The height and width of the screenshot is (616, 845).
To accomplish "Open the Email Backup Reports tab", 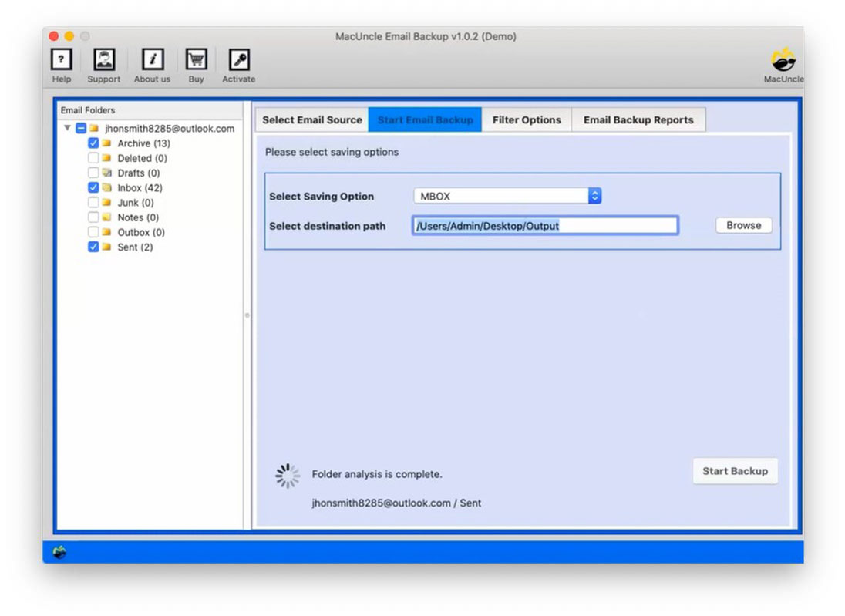I will (x=638, y=119).
